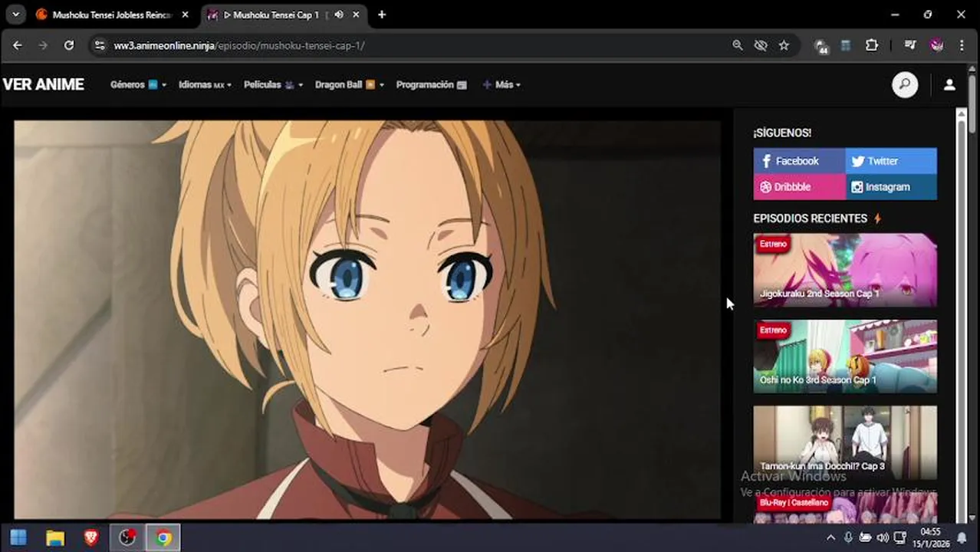Show hidden system tray icons
980x552 pixels.
pos(831,537)
